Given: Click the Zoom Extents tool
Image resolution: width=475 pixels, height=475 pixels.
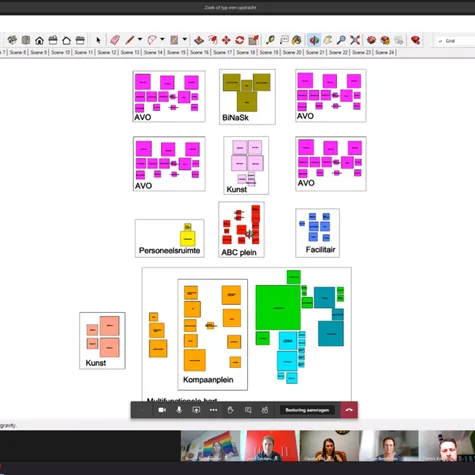Looking at the screenshot, I should (355, 40).
